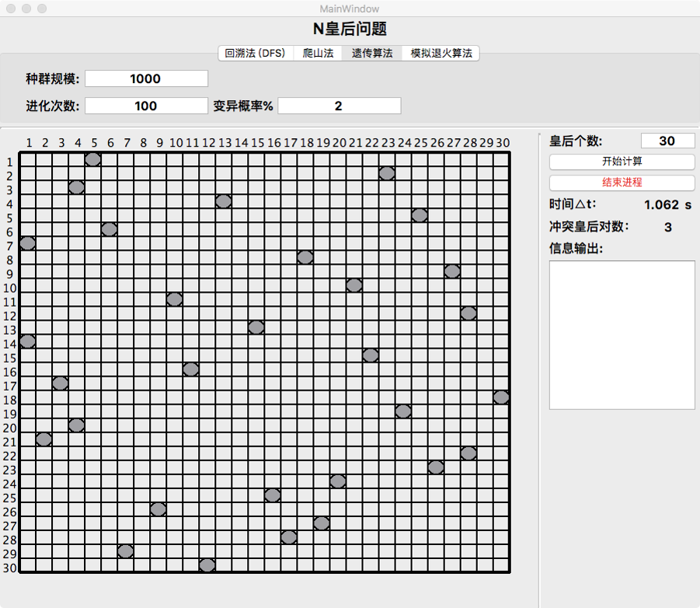
Task: Click the 进化次数 label
Action: coord(53,106)
